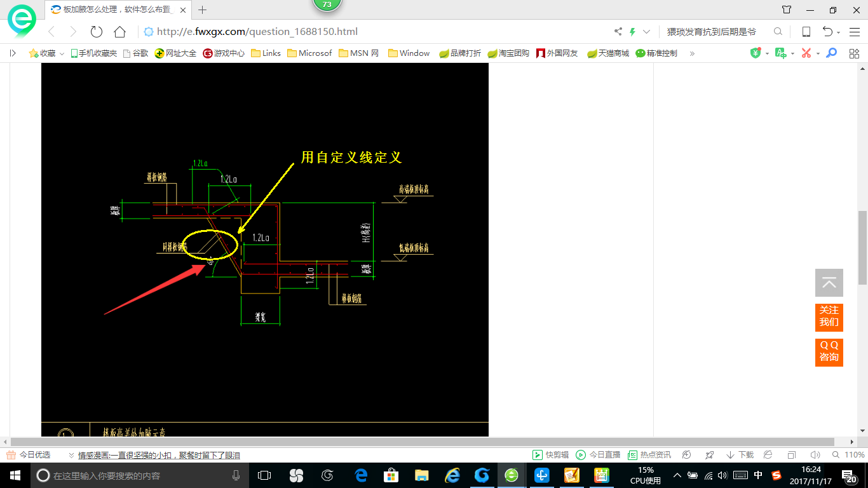Click search magnifier icon in search box
This screenshot has width=868, height=488.
778,32
